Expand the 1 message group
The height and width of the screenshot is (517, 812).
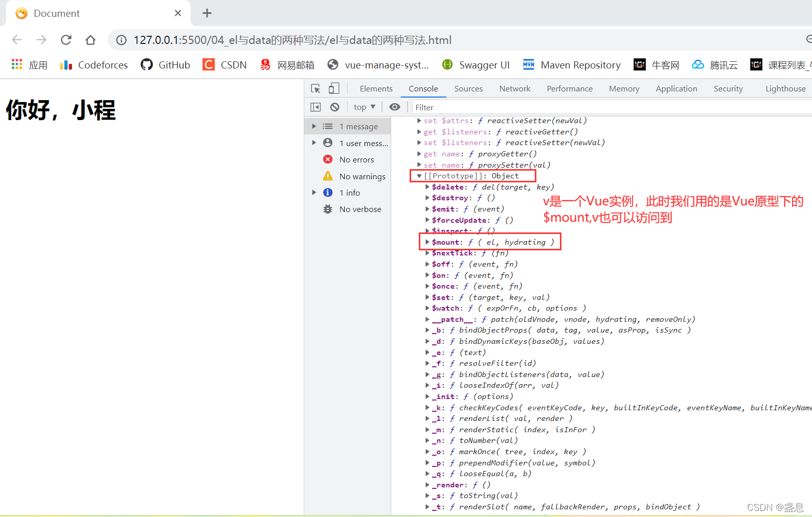[x=314, y=126]
